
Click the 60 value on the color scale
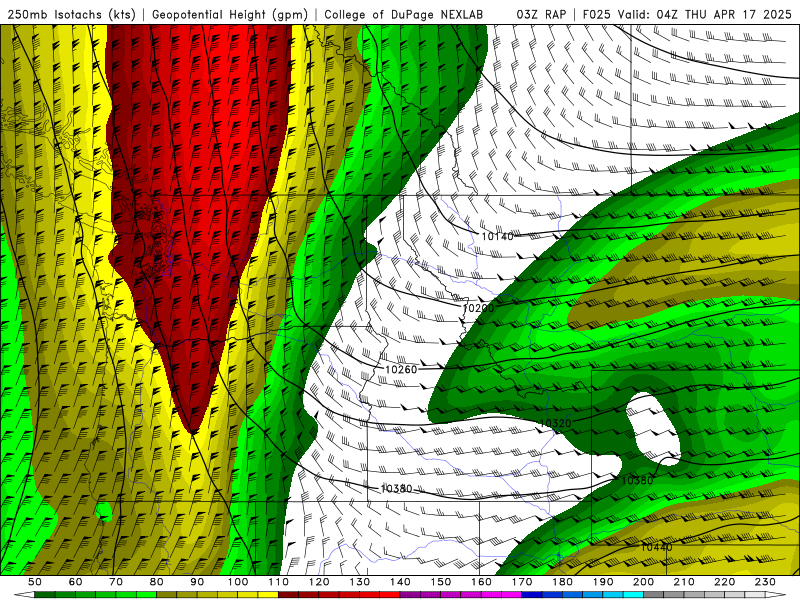coord(75,582)
